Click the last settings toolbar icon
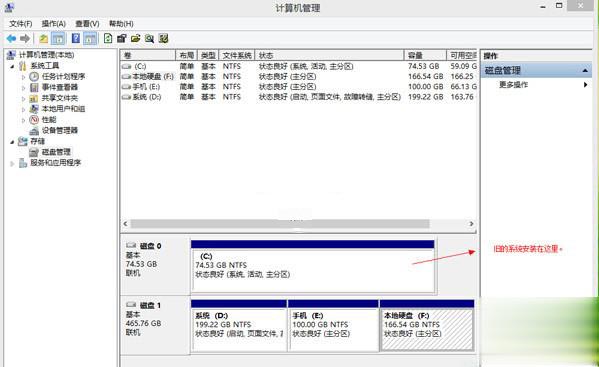This screenshot has width=599, height=367. pyautogui.click(x=164, y=39)
